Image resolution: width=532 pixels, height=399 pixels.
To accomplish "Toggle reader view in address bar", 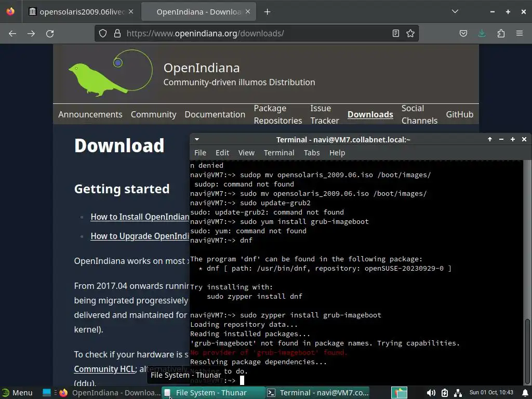I will 395,33.
